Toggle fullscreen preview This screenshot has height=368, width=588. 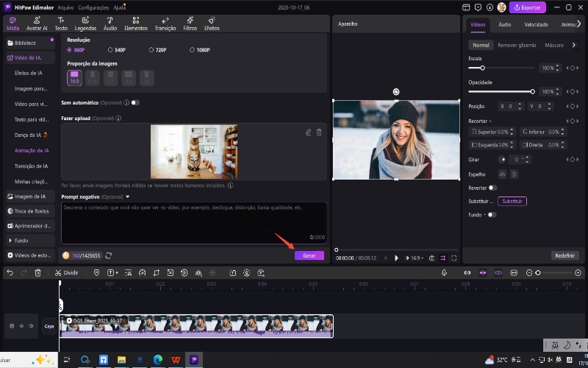pos(454,258)
